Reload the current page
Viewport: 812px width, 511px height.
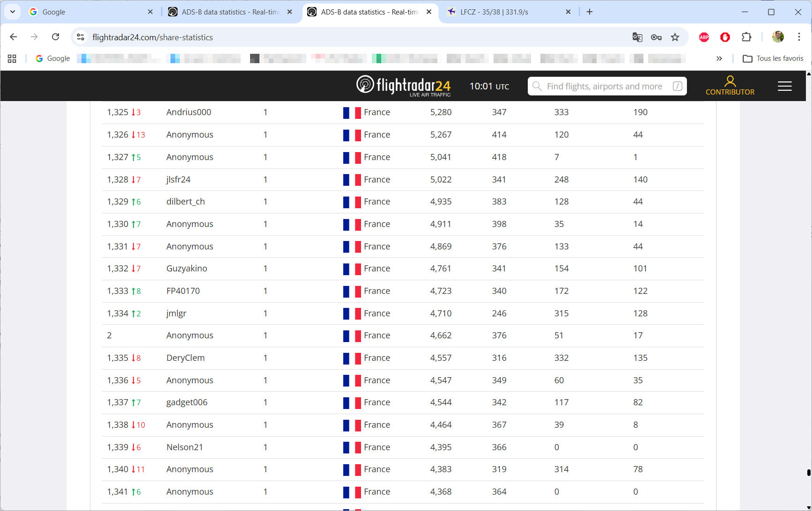(55, 37)
